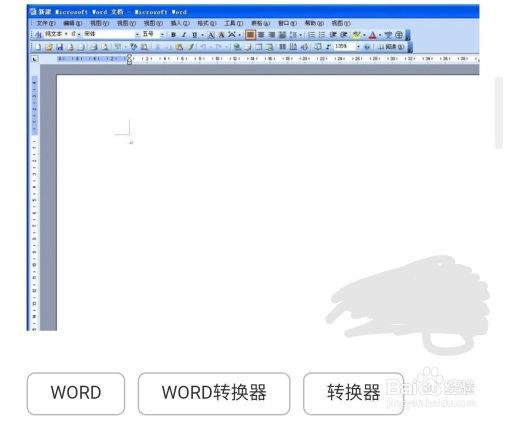
Task: Click the vertical scrollbar on right
Action: 499,112
